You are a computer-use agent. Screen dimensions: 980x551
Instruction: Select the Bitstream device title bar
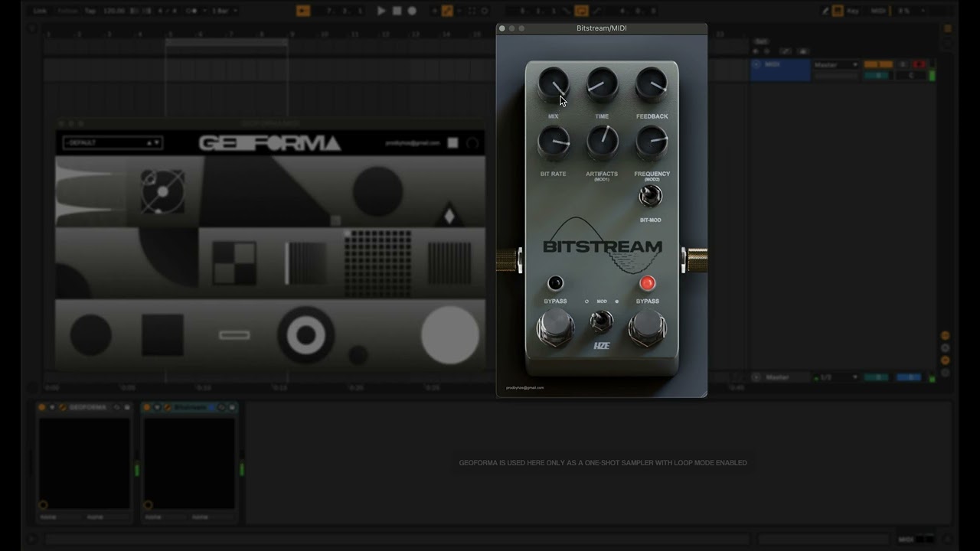[191, 407]
